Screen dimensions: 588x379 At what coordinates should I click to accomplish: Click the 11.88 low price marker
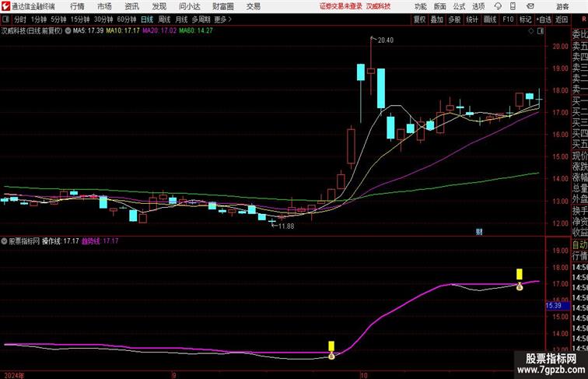285,226
